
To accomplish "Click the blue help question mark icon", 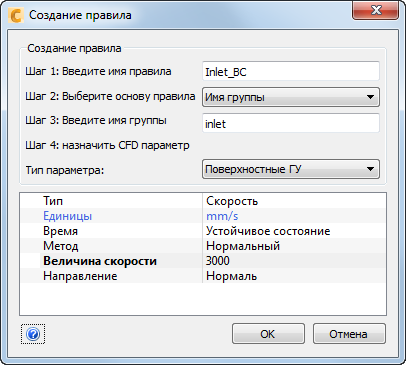I will pyautogui.click(x=33, y=334).
